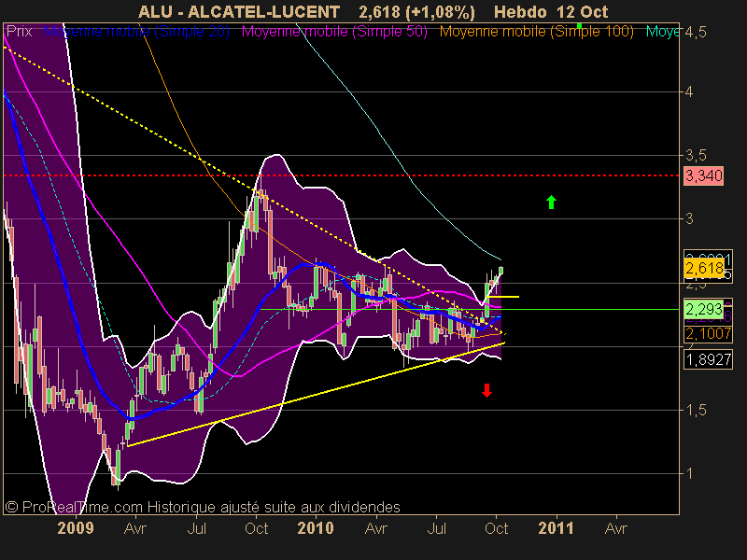747x560 pixels.
Task: Click the red 3,340 price label
Action: [x=704, y=175]
